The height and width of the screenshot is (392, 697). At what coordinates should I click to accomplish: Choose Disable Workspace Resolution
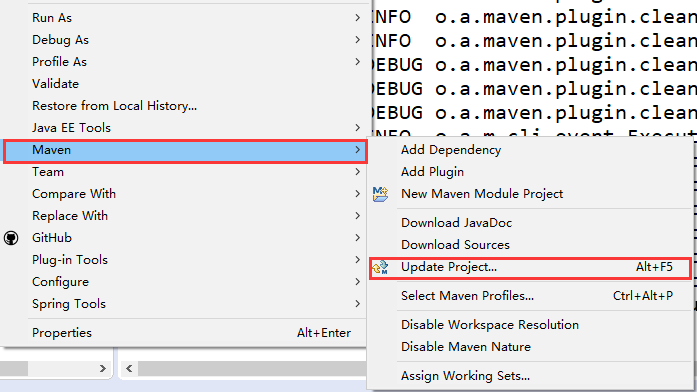(531, 325)
